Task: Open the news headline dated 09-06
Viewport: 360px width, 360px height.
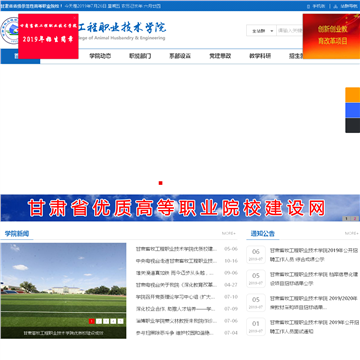Action: click(x=175, y=273)
